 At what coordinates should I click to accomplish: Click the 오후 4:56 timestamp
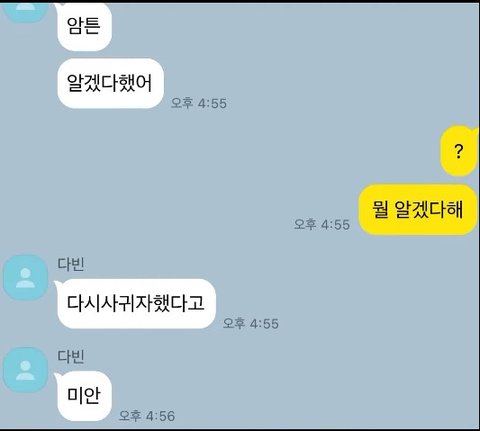[147, 416]
